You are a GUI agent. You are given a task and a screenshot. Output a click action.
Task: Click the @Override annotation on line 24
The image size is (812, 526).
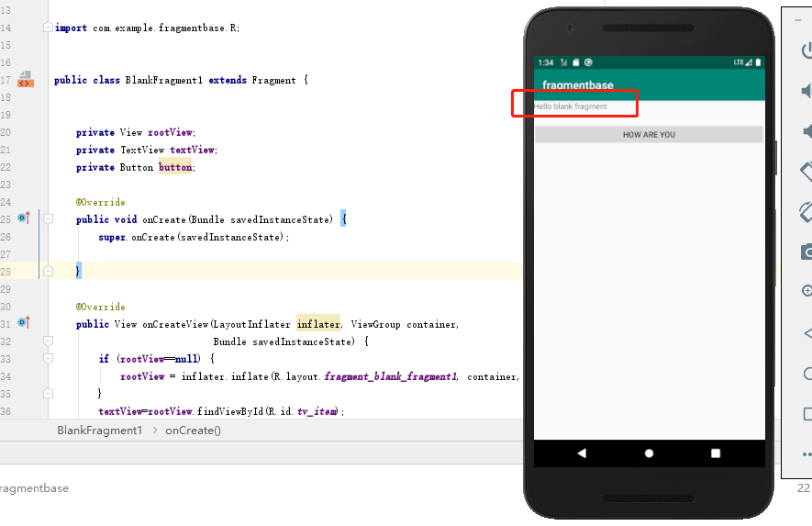[100, 202]
